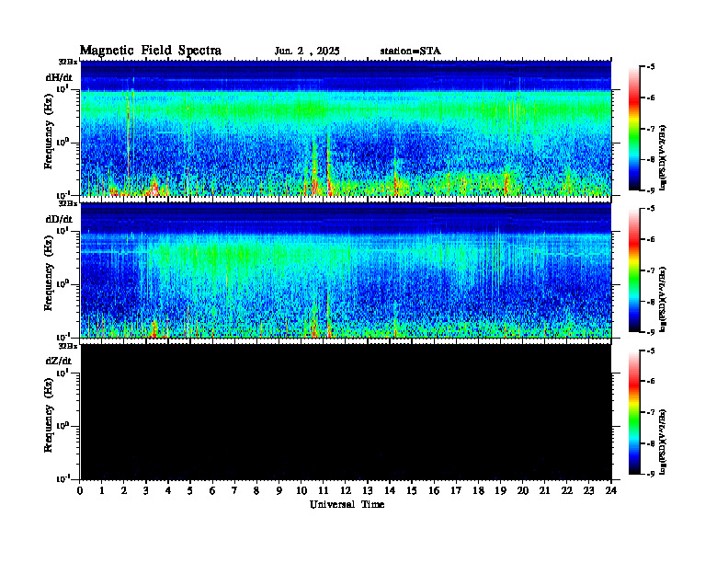
Task: Click hour tick label "16" on time axis
Action: pyautogui.click(x=434, y=491)
